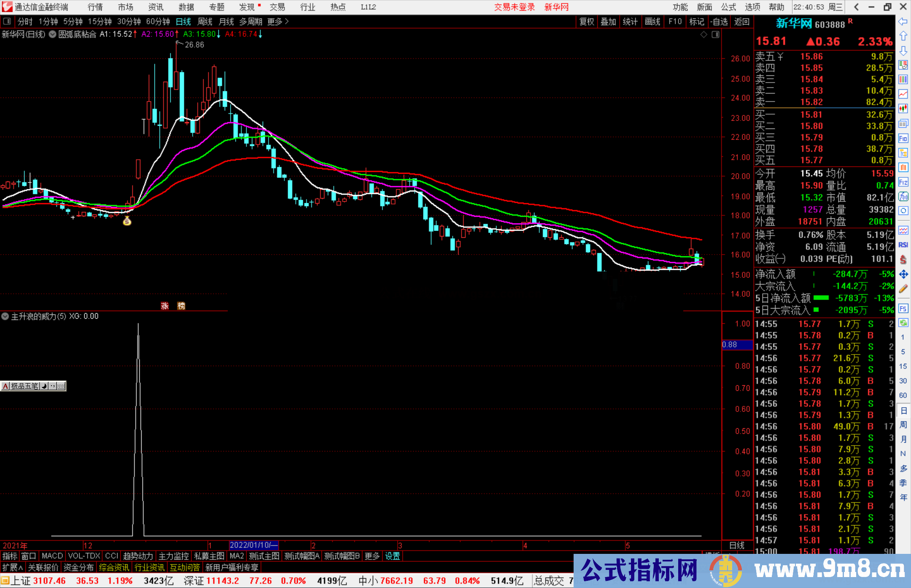The image size is (911, 588).
Task: Open the 画线 drawing tools option
Action: [652, 21]
